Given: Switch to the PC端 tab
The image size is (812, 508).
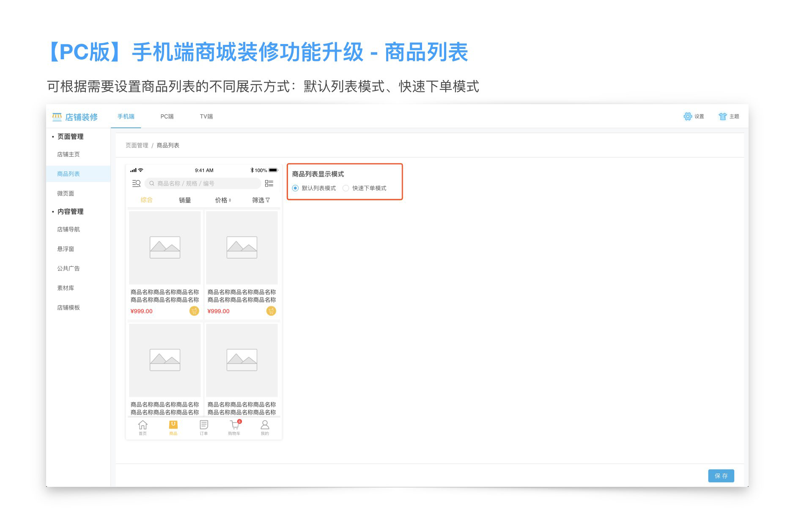Looking at the screenshot, I should [x=167, y=116].
